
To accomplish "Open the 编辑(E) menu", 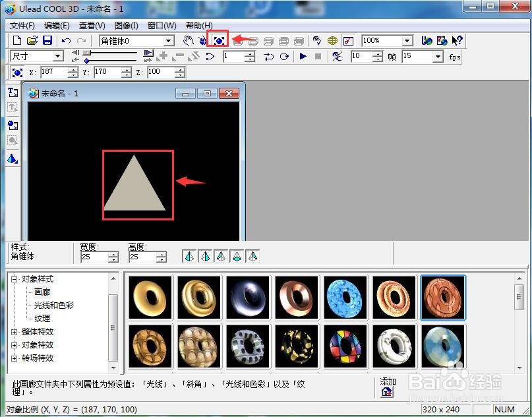I will pos(57,26).
